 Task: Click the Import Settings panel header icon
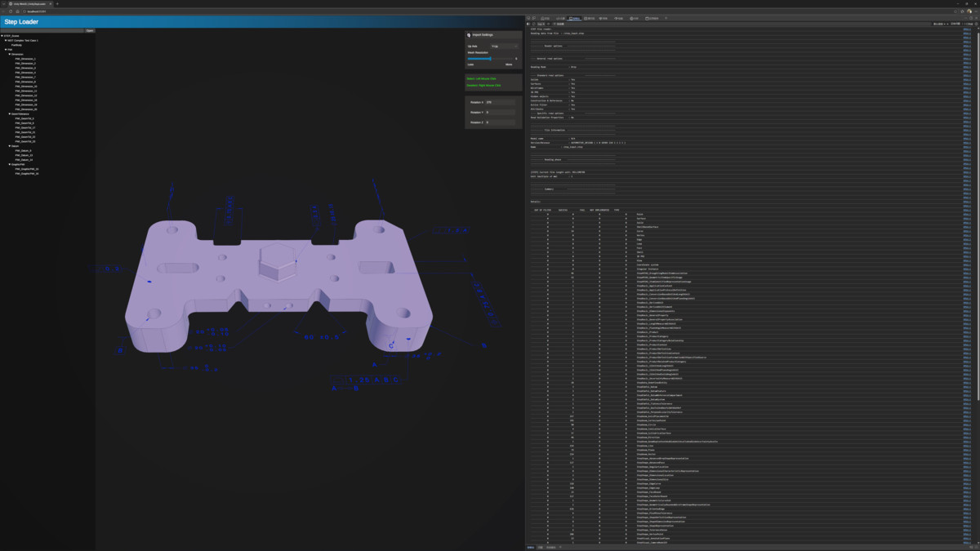pyautogui.click(x=470, y=35)
